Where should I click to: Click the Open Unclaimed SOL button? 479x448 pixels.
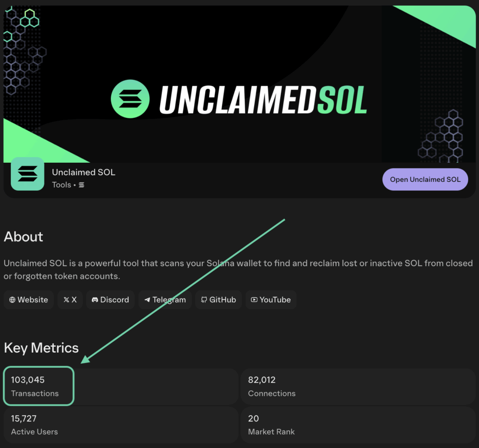[x=425, y=180]
